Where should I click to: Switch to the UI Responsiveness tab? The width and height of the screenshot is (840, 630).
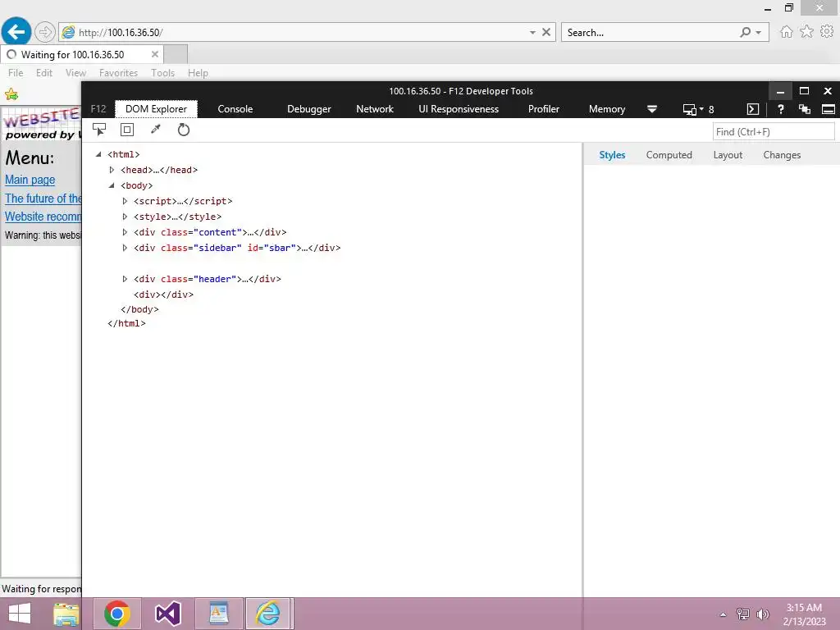point(459,109)
